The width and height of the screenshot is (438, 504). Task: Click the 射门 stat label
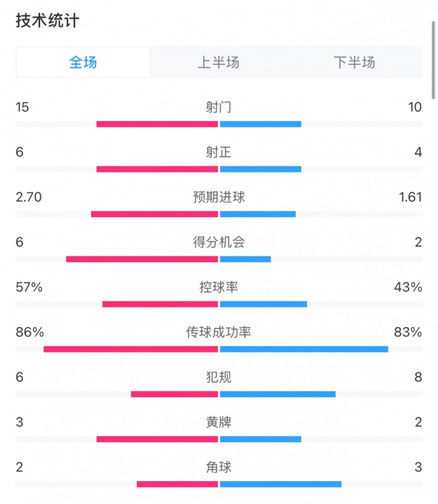pos(218,107)
